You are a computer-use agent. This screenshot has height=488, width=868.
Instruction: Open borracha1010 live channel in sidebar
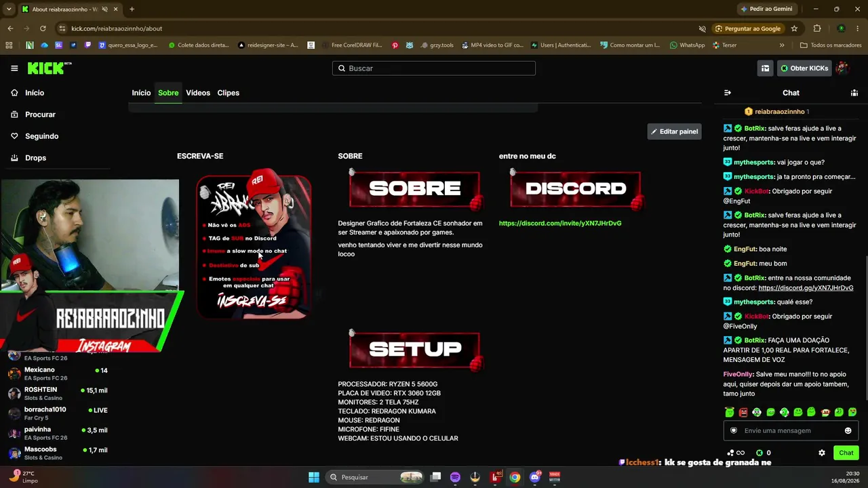pyautogui.click(x=58, y=413)
